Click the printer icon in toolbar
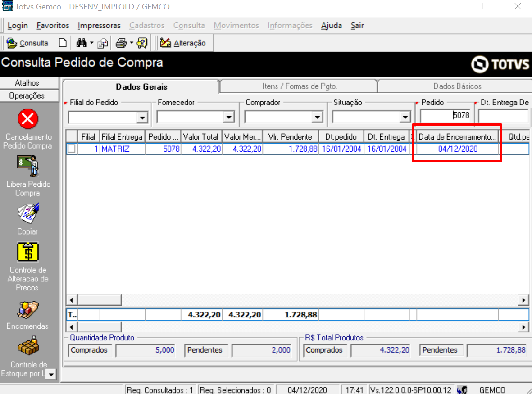 coord(121,43)
